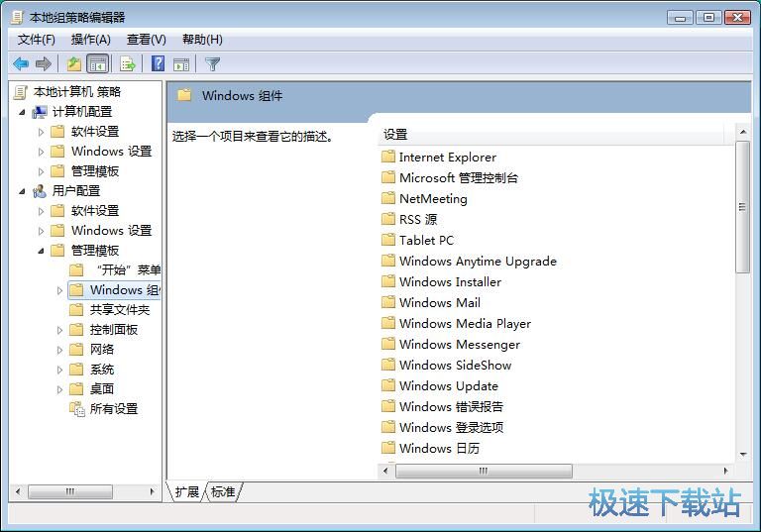This screenshot has height=532, width=761.
Task: Open the 操作(A) menu
Action: [91, 40]
